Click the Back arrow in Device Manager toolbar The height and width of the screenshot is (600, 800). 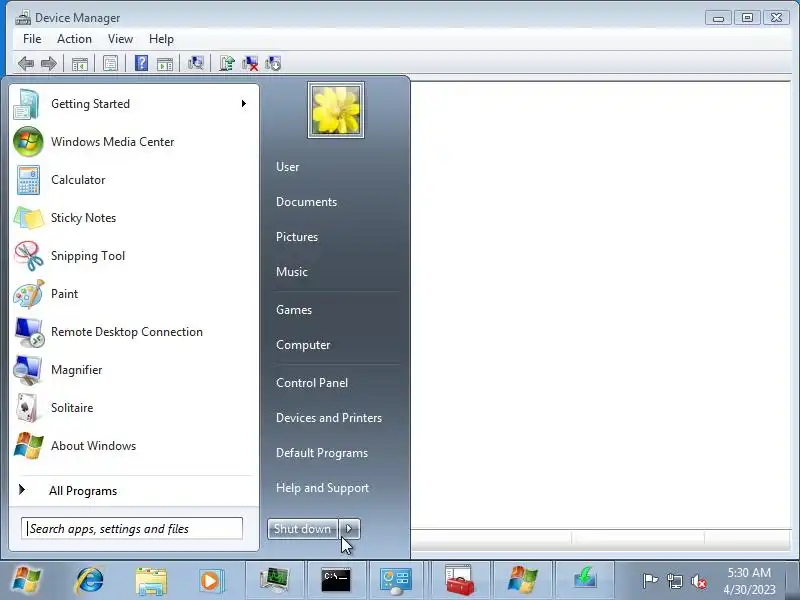tap(26, 64)
